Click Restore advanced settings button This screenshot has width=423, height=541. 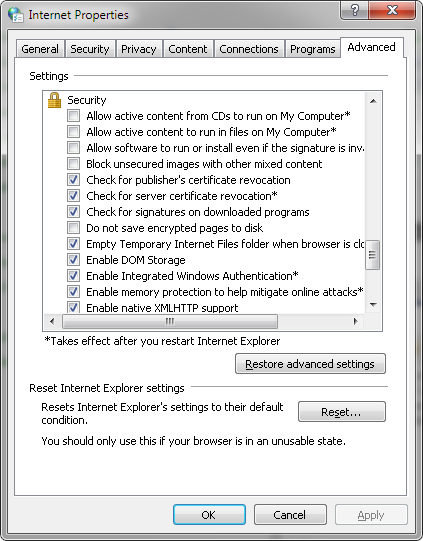click(x=310, y=364)
